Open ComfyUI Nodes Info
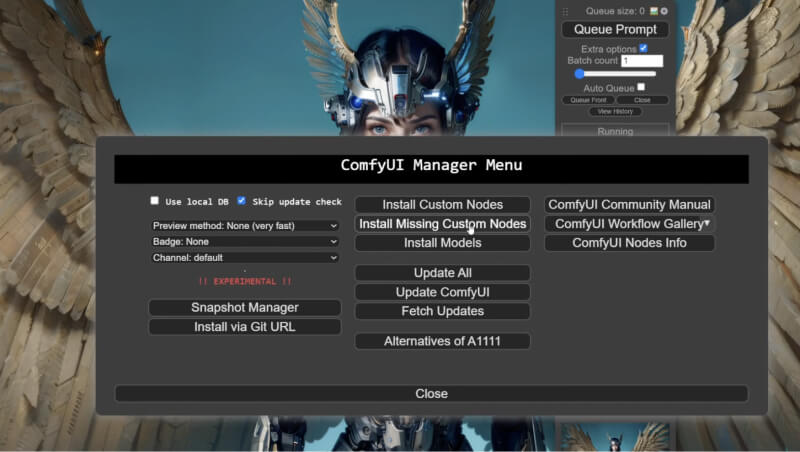Screen dimensions: 800x452 point(629,243)
